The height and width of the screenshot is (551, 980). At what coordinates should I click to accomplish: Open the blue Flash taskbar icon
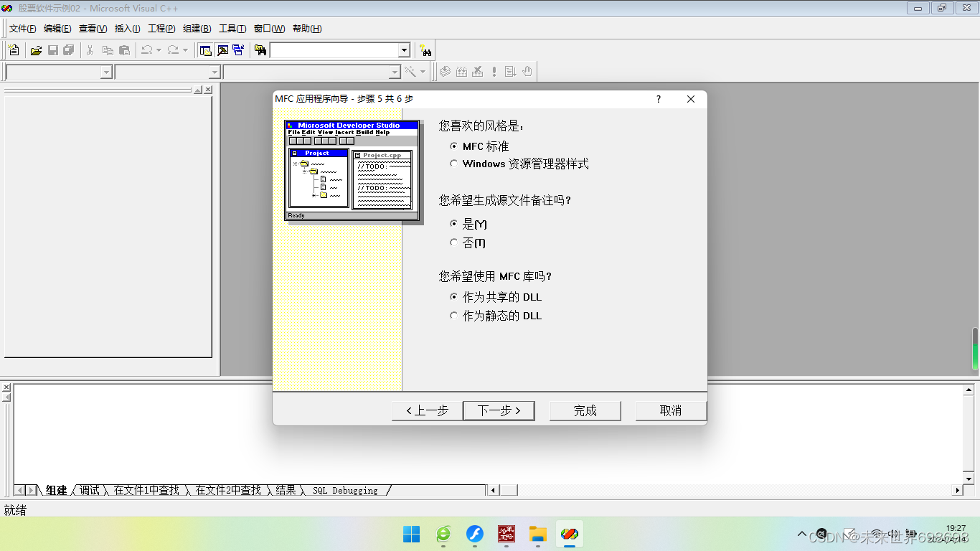click(475, 534)
